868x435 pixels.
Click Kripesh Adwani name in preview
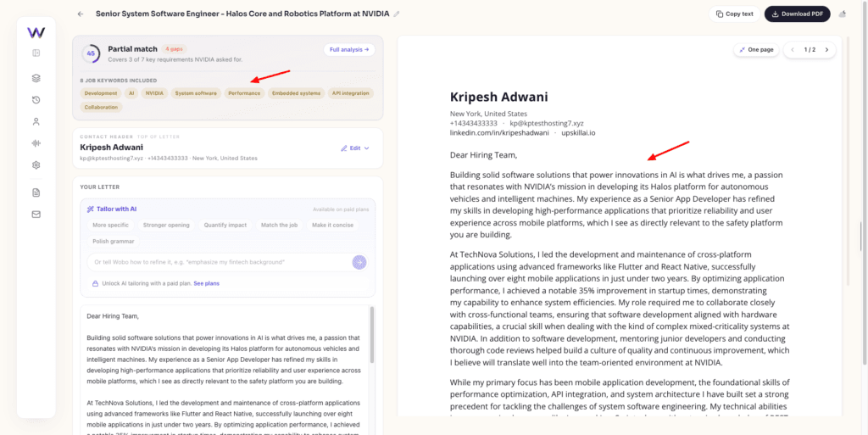pos(499,98)
